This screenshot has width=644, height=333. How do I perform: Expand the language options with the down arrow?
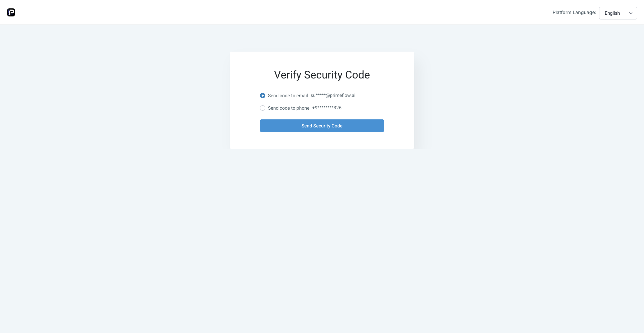coord(631,13)
